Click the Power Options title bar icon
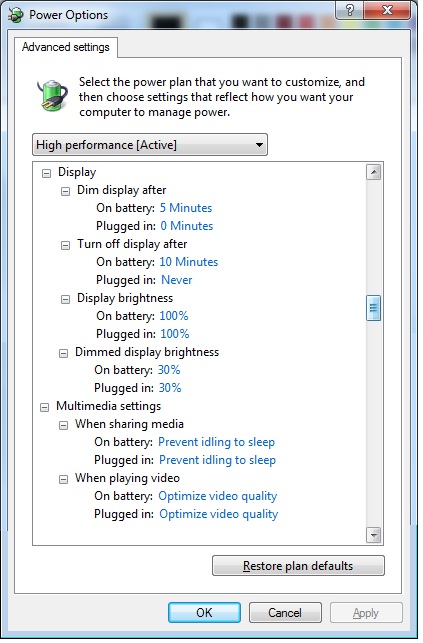This screenshot has height=643, width=423. (x=16, y=16)
